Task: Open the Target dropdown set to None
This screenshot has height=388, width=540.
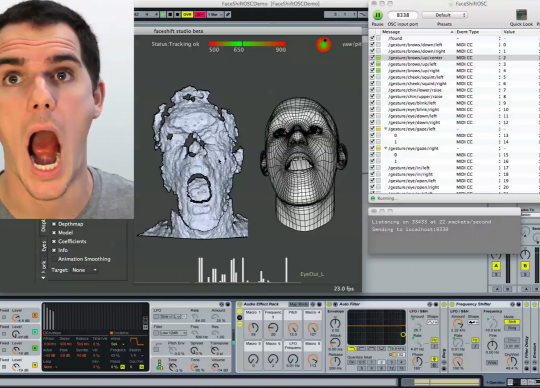Action: pyautogui.click(x=85, y=270)
